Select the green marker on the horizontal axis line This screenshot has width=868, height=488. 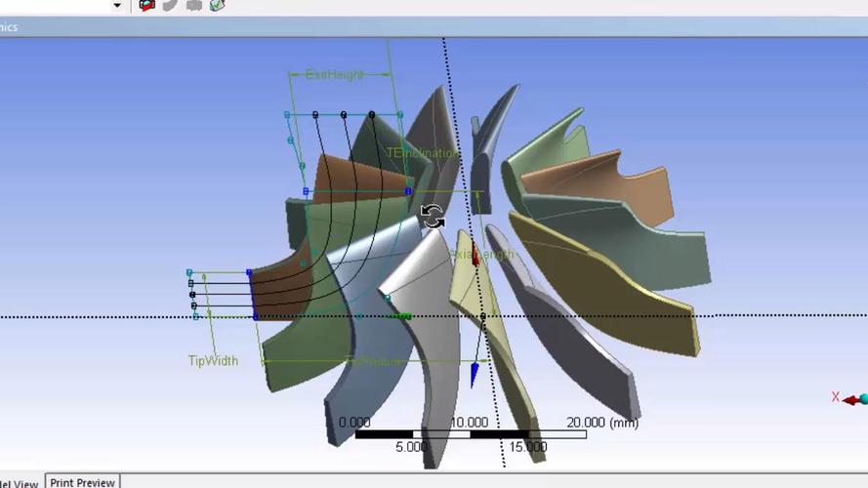(x=399, y=316)
